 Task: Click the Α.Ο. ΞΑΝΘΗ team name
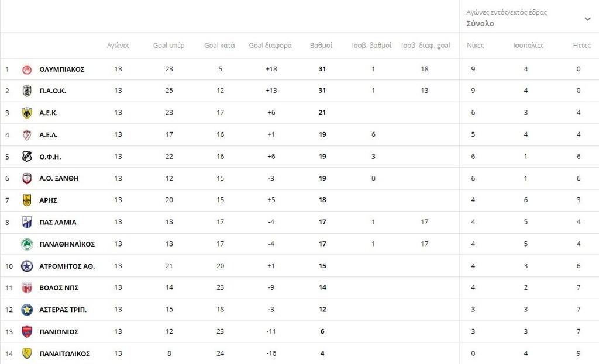(x=58, y=179)
